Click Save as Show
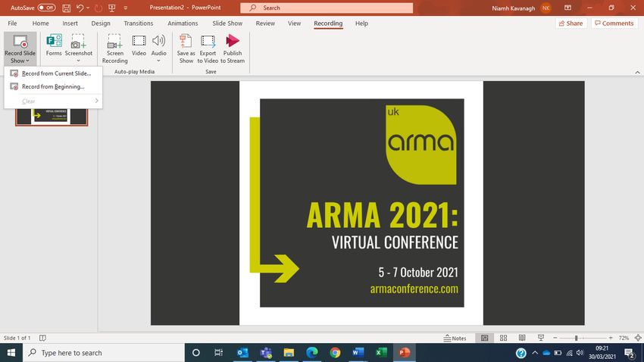The image size is (644, 362). click(186, 48)
